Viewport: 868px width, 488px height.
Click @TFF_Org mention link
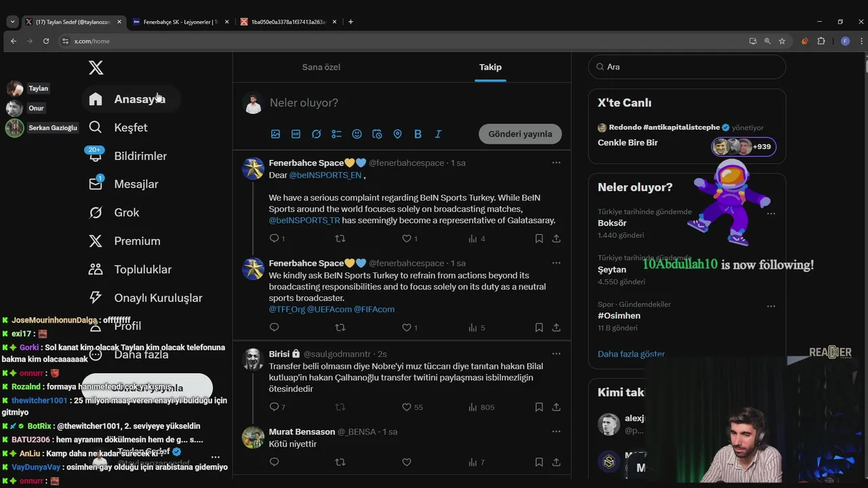pyautogui.click(x=287, y=309)
